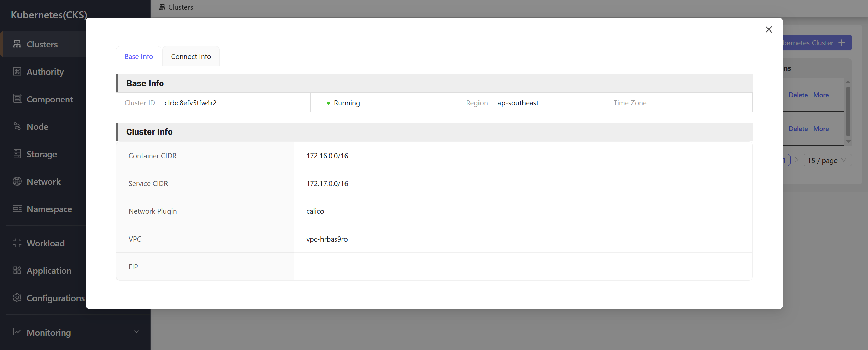Click the Network Plugin label

(153, 211)
